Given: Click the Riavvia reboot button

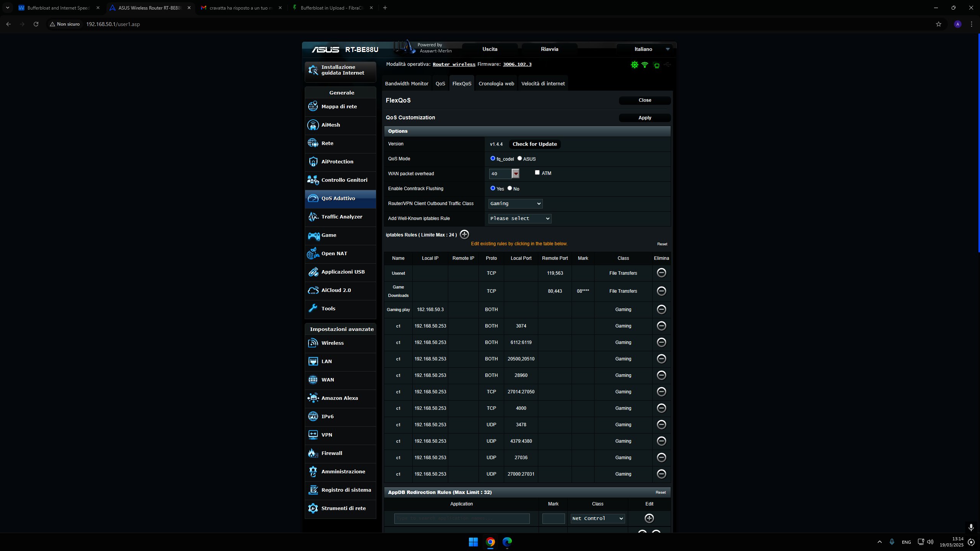Looking at the screenshot, I should pos(549,49).
